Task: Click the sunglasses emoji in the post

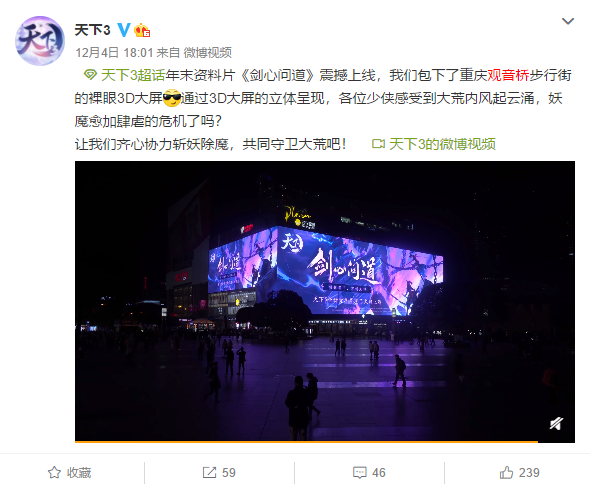Action: [172, 98]
